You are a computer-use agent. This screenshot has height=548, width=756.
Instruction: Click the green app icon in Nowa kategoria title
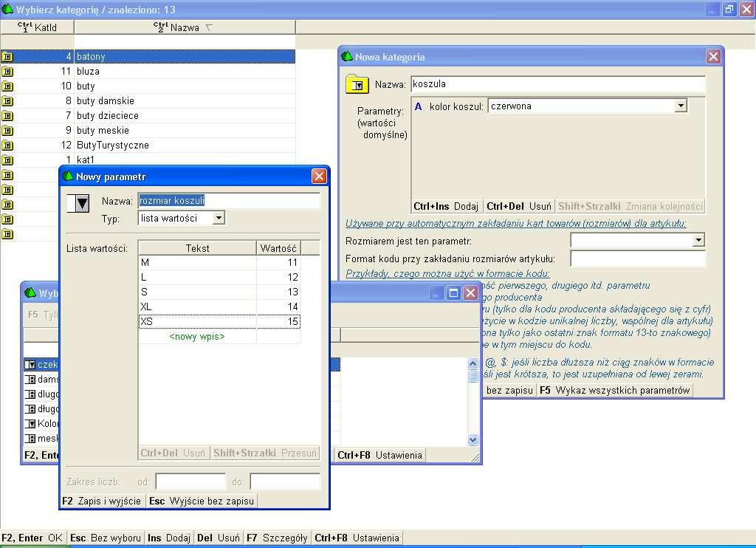[347, 56]
